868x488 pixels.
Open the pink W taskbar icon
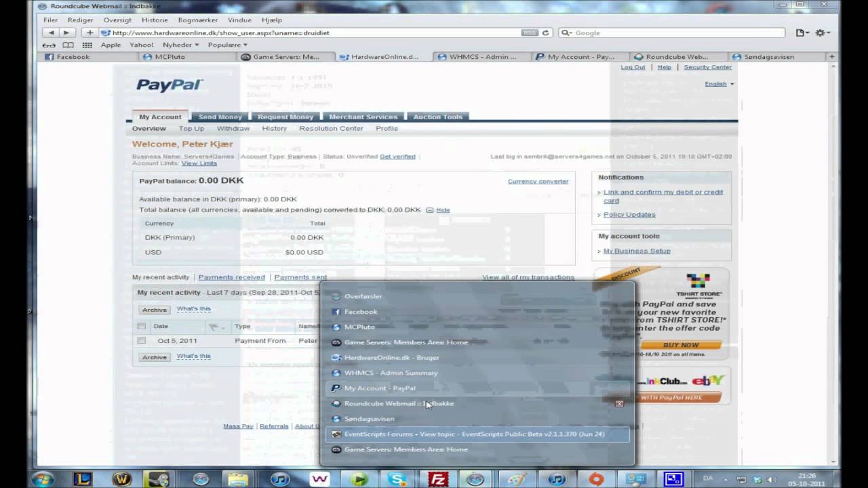pyautogui.click(x=319, y=479)
